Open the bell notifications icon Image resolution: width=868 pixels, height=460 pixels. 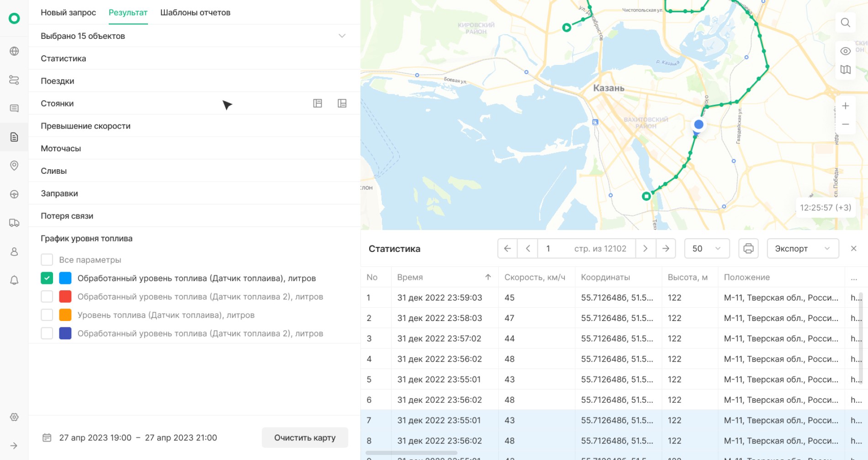14,280
